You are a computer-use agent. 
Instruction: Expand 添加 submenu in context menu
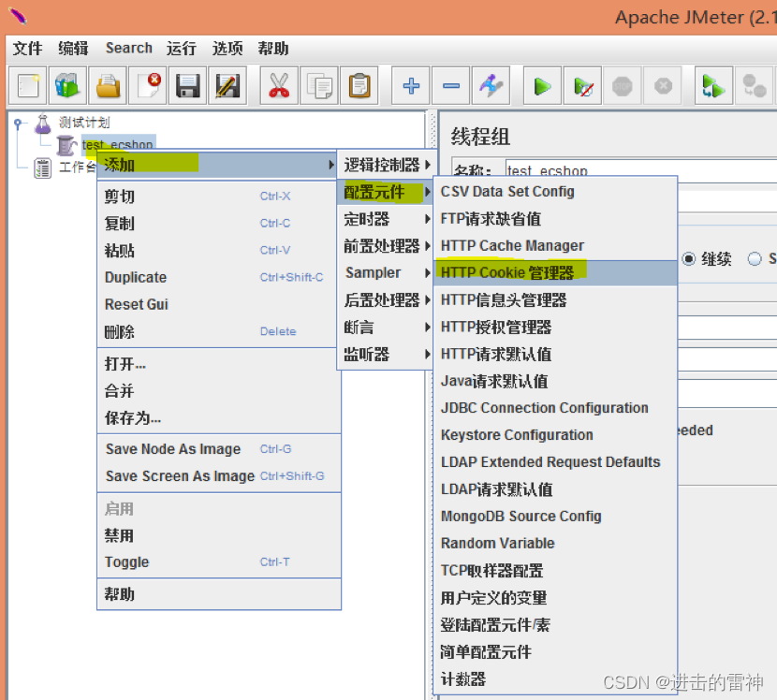click(x=216, y=165)
